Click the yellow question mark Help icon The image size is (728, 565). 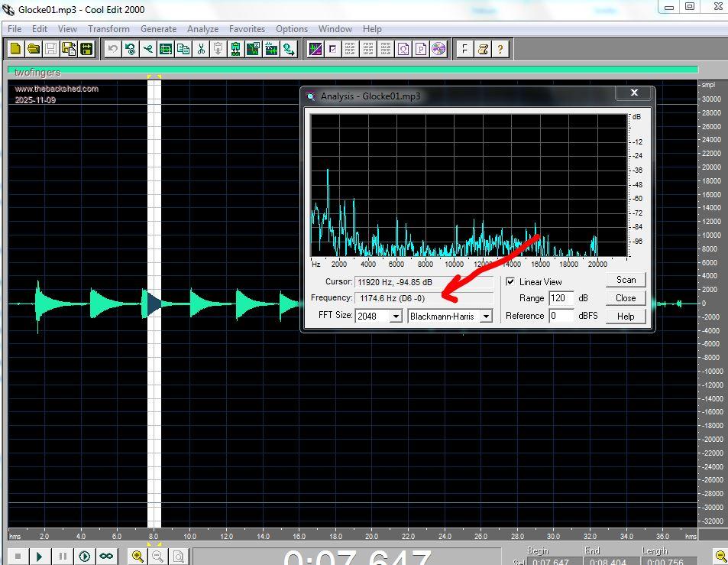tap(500, 49)
